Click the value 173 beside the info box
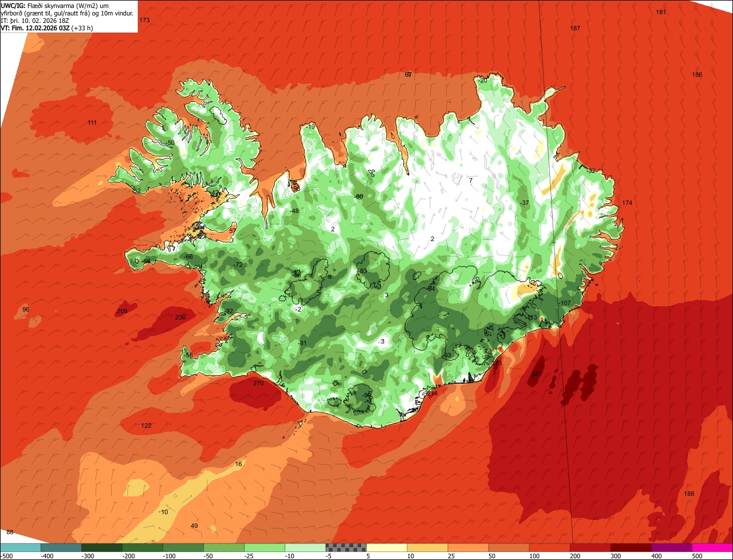Image resolution: width=733 pixels, height=560 pixels. 144,20
